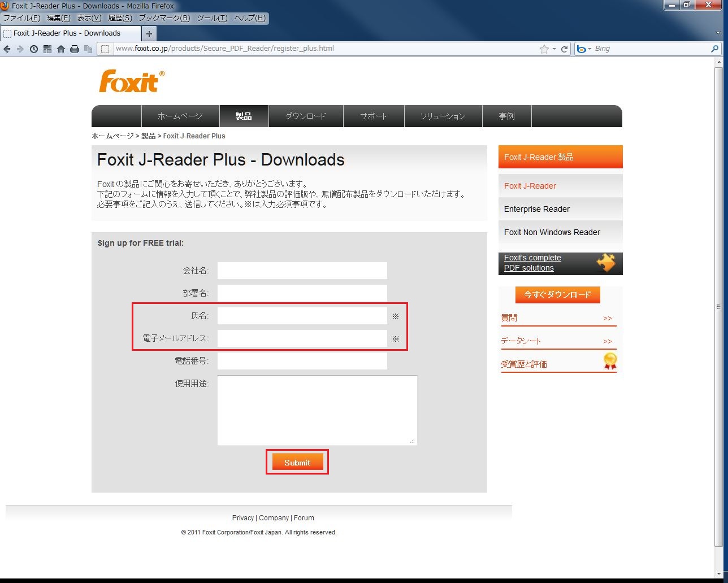The height and width of the screenshot is (583, 728).
Task: Click into the 会社名 field
Action: tap(302, 271)
